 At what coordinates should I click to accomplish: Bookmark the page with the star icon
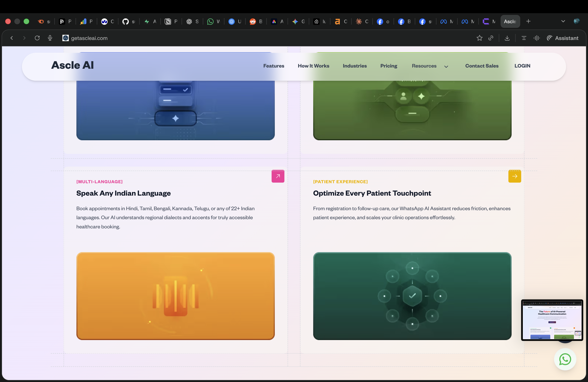[x=480, y=38]
